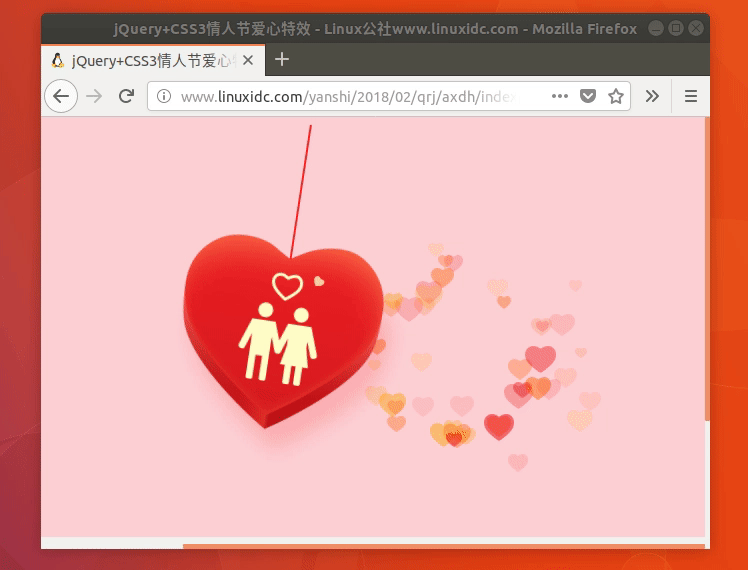748x570 pixels.
Task: Click the vertical scrollbar thumb
Action: (707, 269)
